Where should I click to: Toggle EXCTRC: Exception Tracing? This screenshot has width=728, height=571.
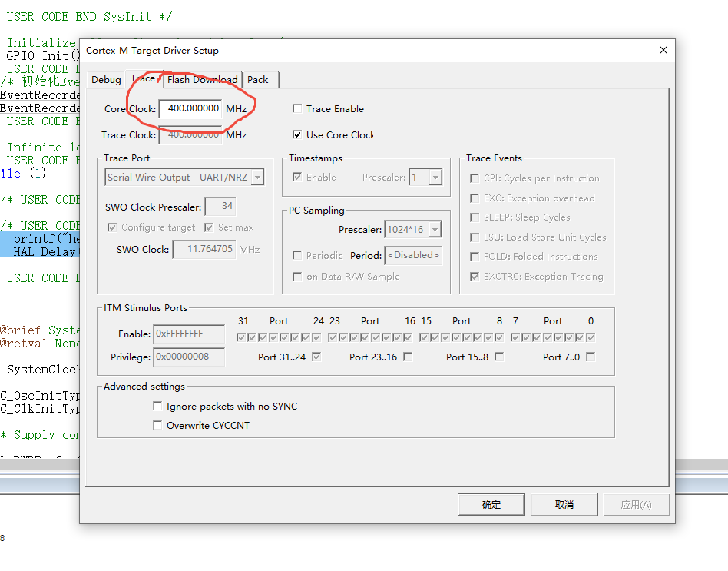475,277
